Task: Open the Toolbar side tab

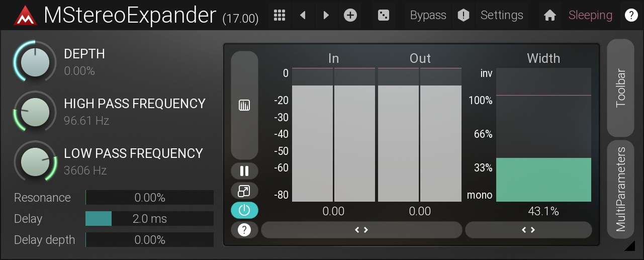Action: [x=621, y=88]
